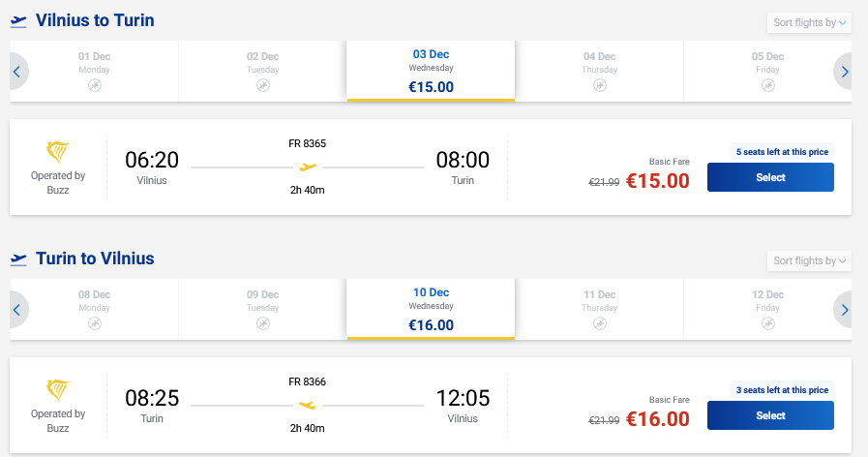This screenshot has width=868, height=457.
Task: Open Sort flights by dropdown for Turin to Vilnius
Action: coord(809,261)
